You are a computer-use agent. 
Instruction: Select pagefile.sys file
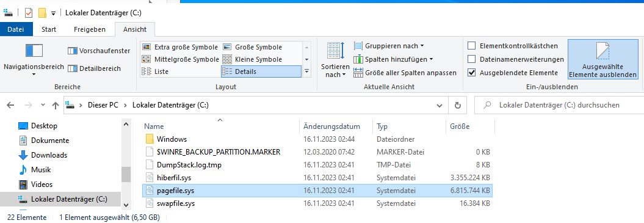pyautogui.click(x=317, y=191)
